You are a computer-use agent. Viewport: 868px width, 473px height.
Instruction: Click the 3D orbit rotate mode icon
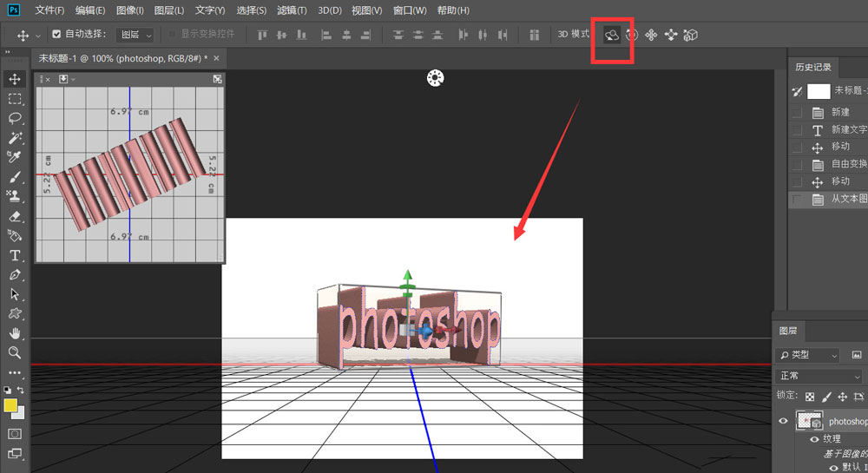pyautogui.click(x=612, y=35)
